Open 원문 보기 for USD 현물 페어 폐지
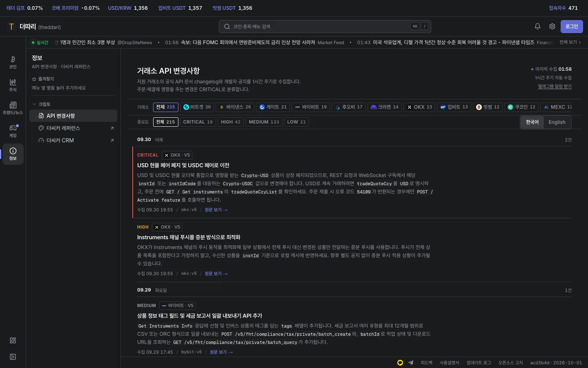 click(216, 210)
